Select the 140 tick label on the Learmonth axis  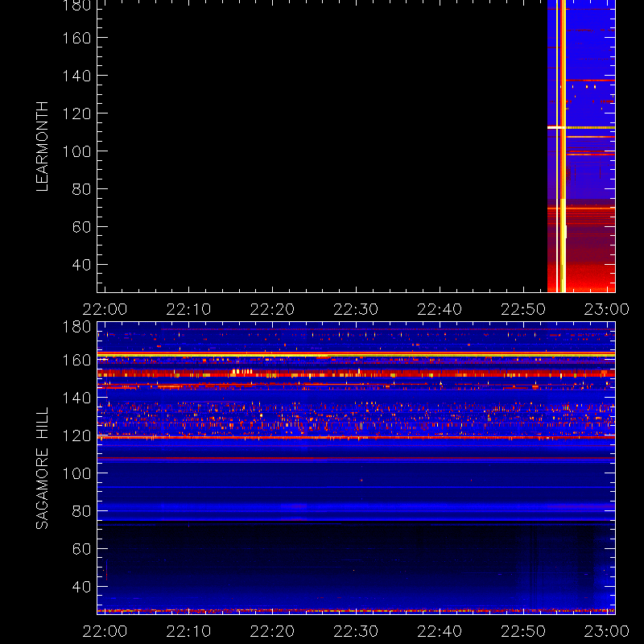coord(76,76)
